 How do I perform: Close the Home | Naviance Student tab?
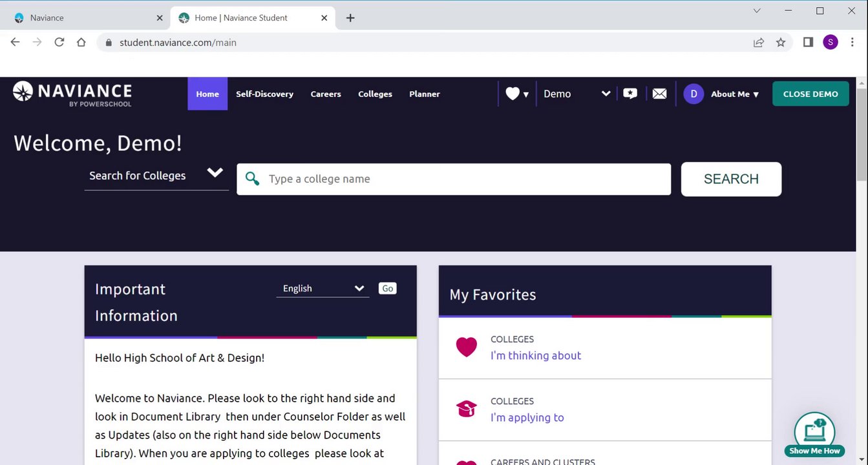(x=325, y=18)
